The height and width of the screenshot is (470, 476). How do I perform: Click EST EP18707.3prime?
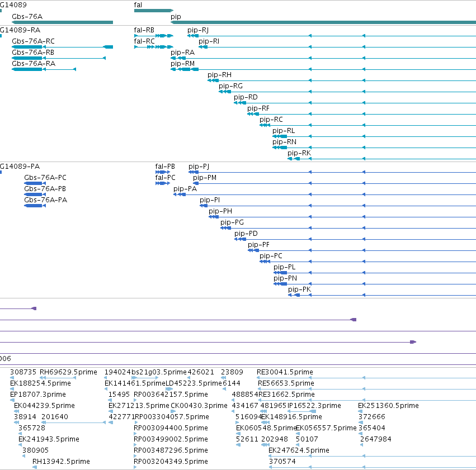point(38,395)
